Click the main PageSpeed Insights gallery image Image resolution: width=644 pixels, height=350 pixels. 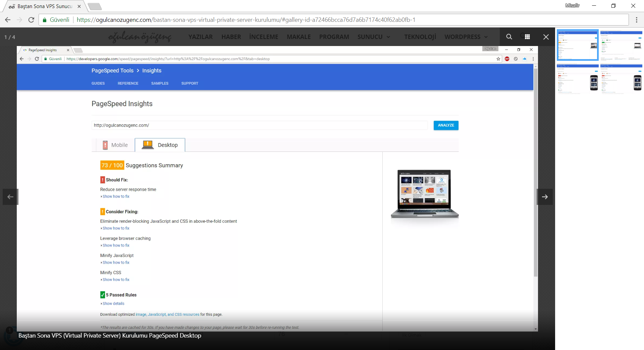(277, 189)
